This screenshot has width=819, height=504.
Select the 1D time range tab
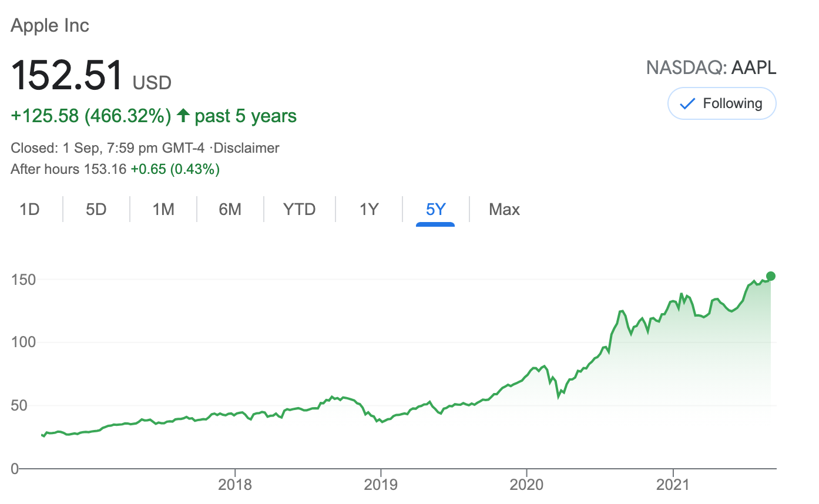click(29, 209)
